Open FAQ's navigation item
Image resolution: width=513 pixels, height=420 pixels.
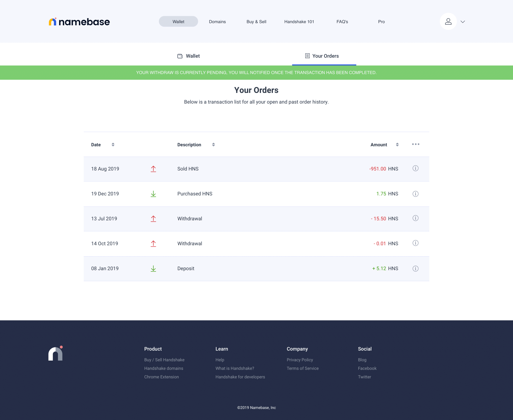pyautogui.click(x=342, y=22)
